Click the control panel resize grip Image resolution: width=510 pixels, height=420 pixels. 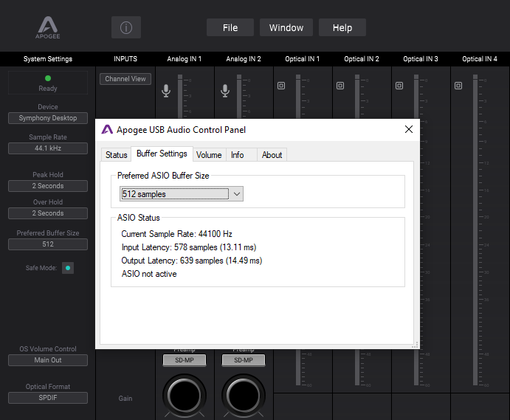[x=415, y=345]
